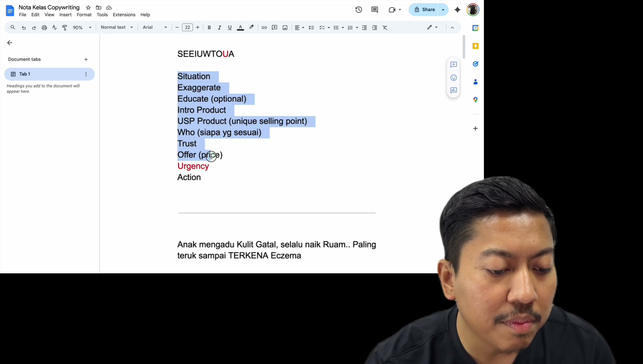This screenshot has height=364, width=643.
Task: Open line and paragraph spacing options
Action: pos(311,28)
